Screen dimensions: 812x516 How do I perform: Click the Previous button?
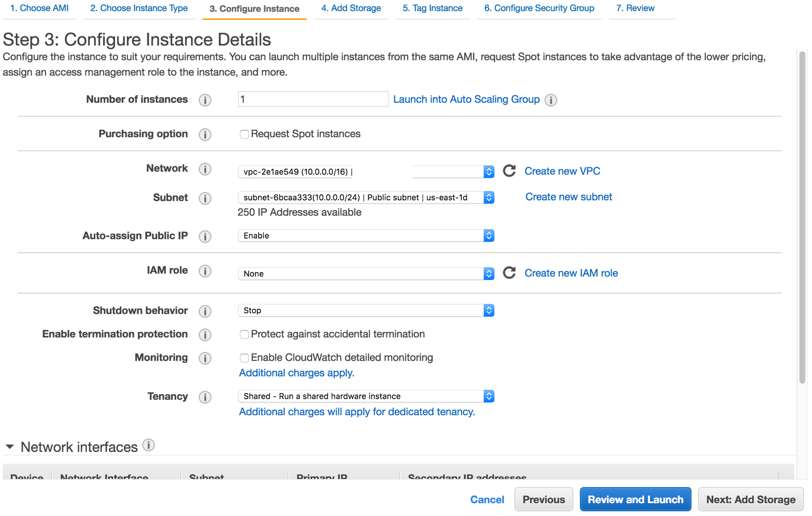544,499
